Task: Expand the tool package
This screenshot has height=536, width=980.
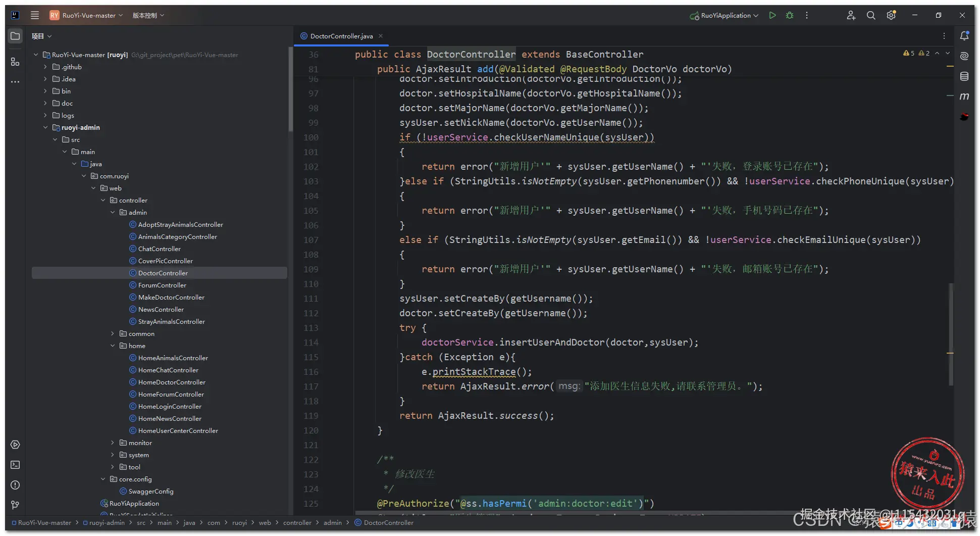Action: point(113,467)
